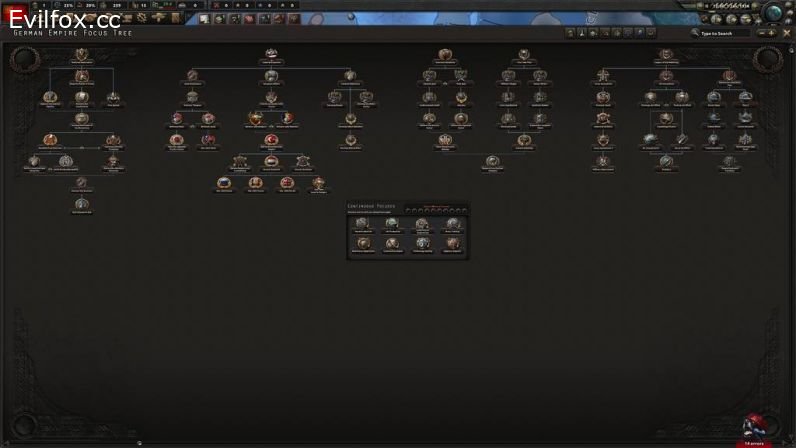Click the root focus of the leftmost tree branch
This screenshot has height=448, width=796.
click(81, 55)
